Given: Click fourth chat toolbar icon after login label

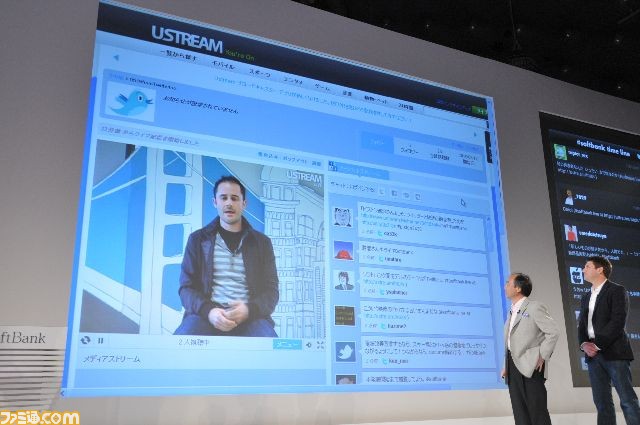Looking at the screenshot, I should [418, 197].
